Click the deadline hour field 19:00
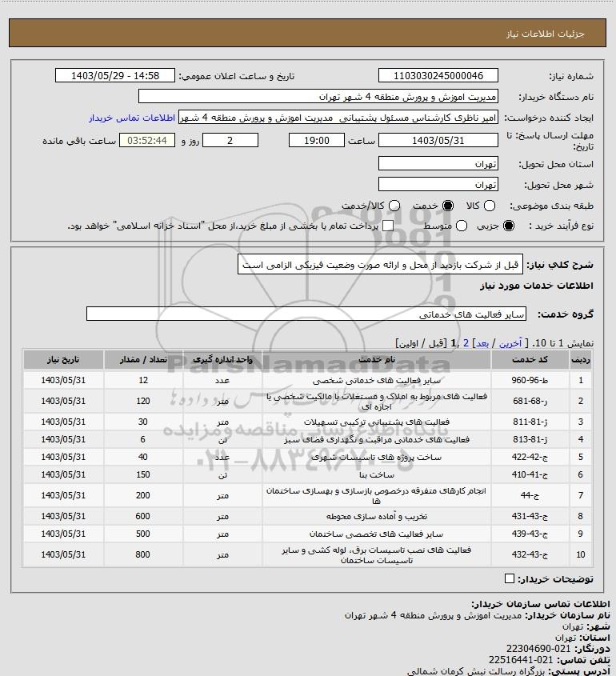Screen dimensions: 616x676 317,140
